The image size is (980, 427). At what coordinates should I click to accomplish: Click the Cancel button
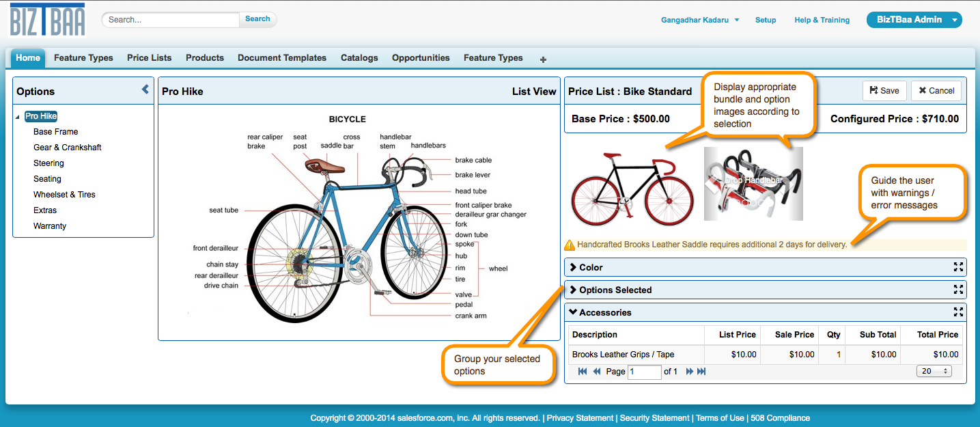coord(936,91)
